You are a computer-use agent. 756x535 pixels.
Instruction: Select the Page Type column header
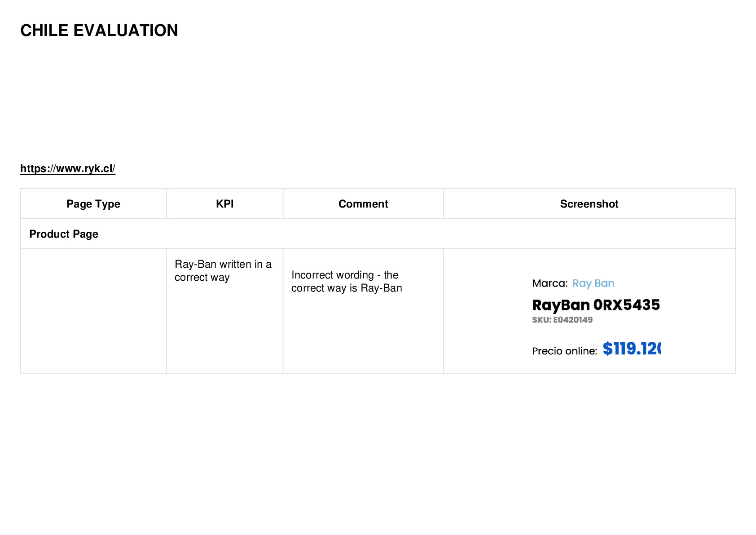tap(93, 204)
